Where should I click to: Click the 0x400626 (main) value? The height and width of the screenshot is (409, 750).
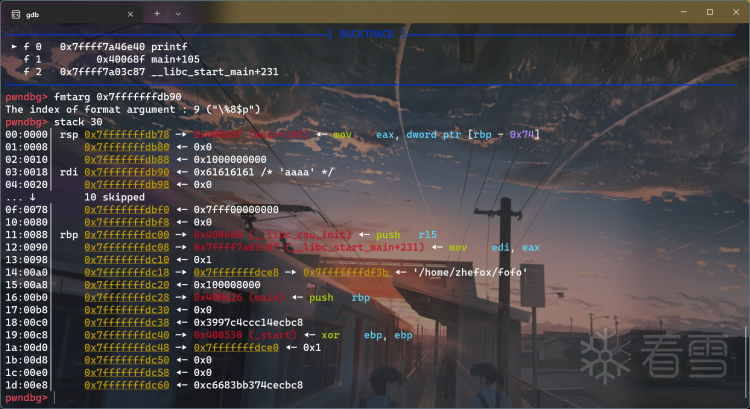[239, 297]
